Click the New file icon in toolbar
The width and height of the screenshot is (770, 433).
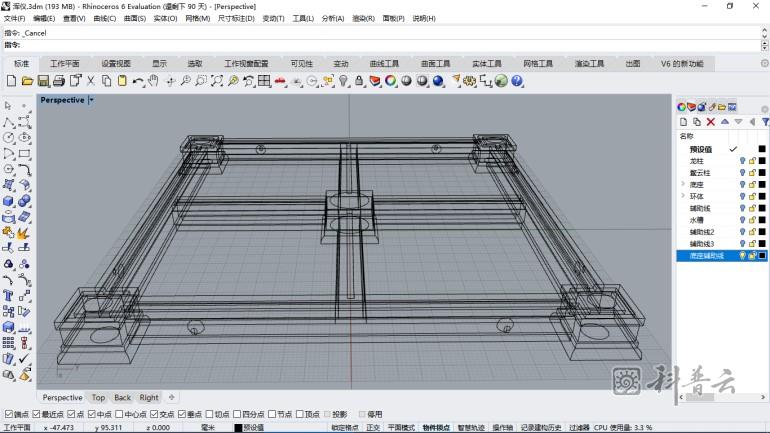pyautogui.click(x=11, y=81)
